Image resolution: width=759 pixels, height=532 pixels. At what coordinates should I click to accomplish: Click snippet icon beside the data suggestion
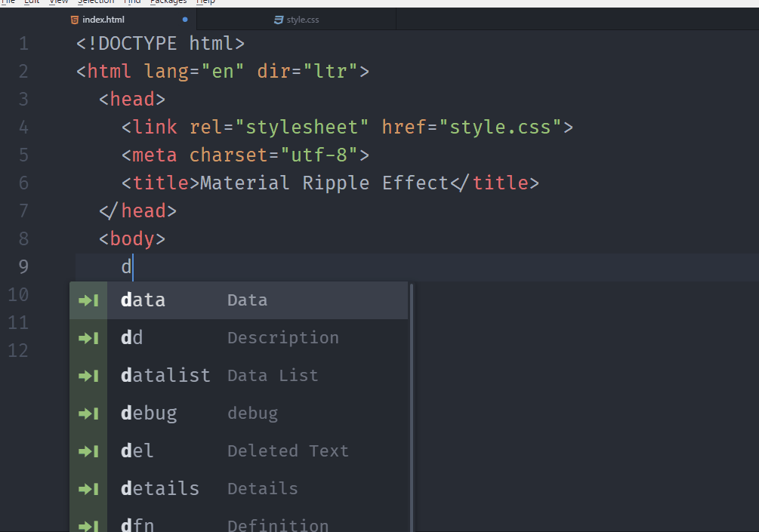(x=88, y=300)
